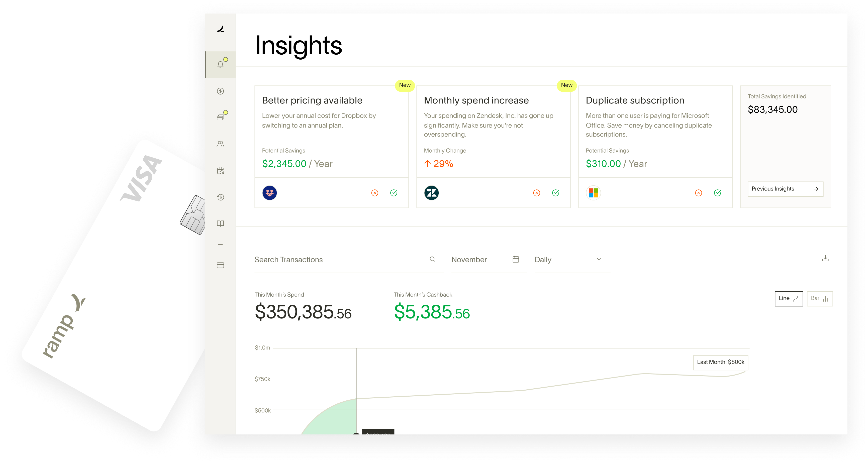Screen dimensions: 868x463
Task: Click the Search Transactions field
Action: [x=349, y=260]
